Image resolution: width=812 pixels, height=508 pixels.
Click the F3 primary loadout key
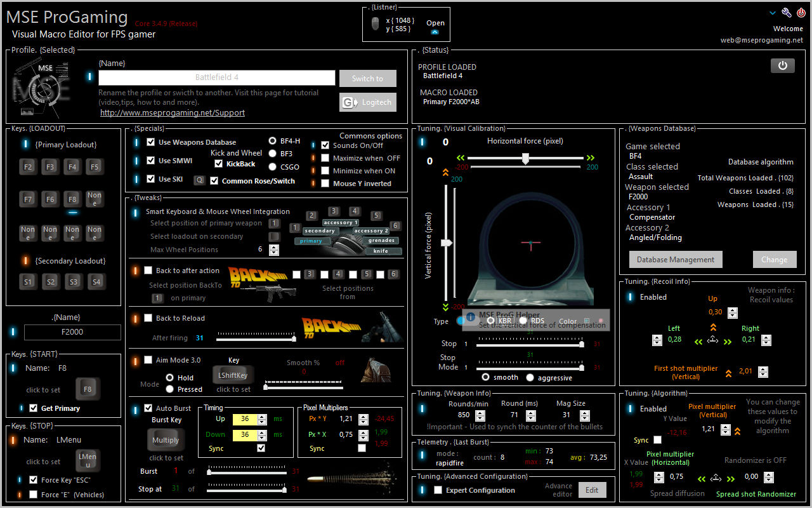click(x=50, y=167)
